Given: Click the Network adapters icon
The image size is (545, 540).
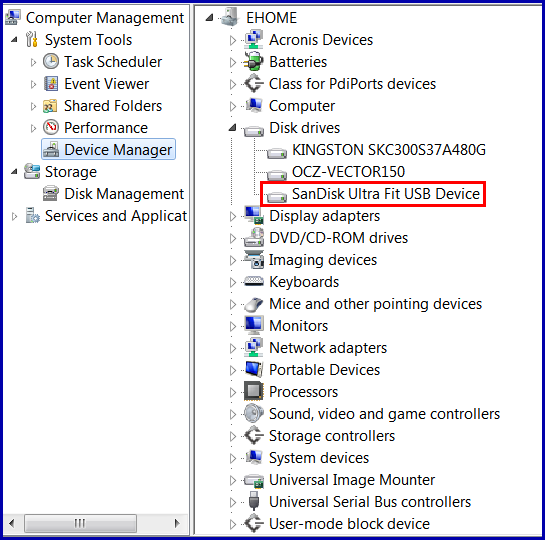Looking at the screenshot, I should coord(254,347).
